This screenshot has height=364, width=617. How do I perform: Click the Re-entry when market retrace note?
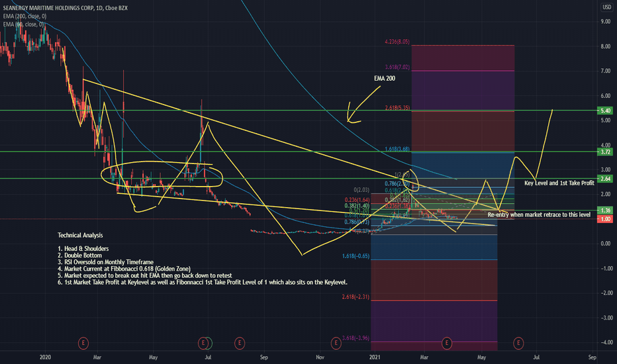539,214
